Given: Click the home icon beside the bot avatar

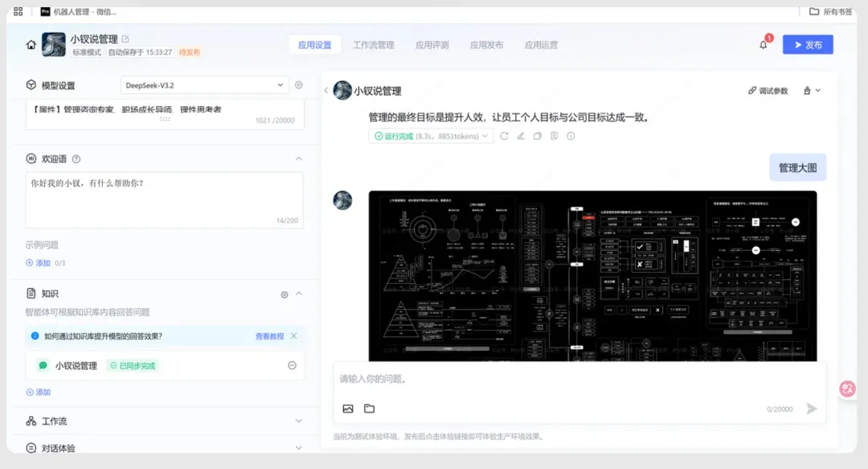Looking at the screenshot, I should (31, 45).
